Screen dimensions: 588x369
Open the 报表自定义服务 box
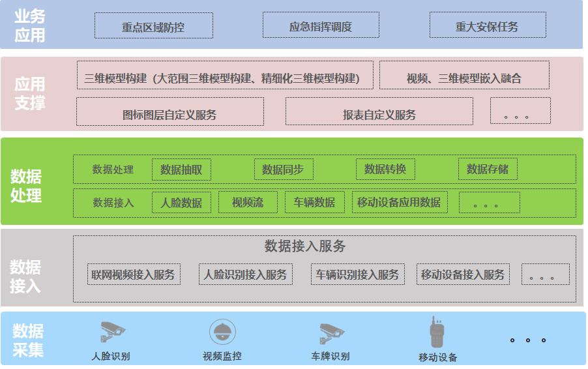tap(379, 113)
